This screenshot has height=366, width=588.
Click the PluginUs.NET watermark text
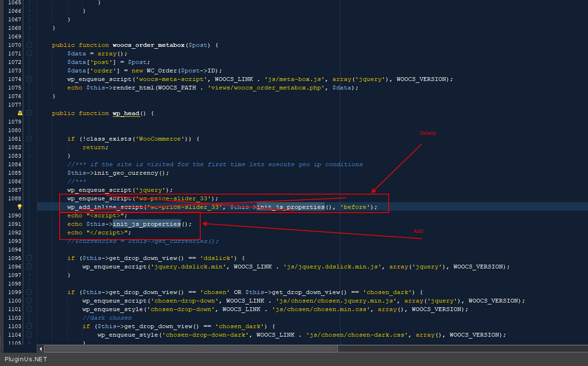pyautogui.click(x=26, y=359)
